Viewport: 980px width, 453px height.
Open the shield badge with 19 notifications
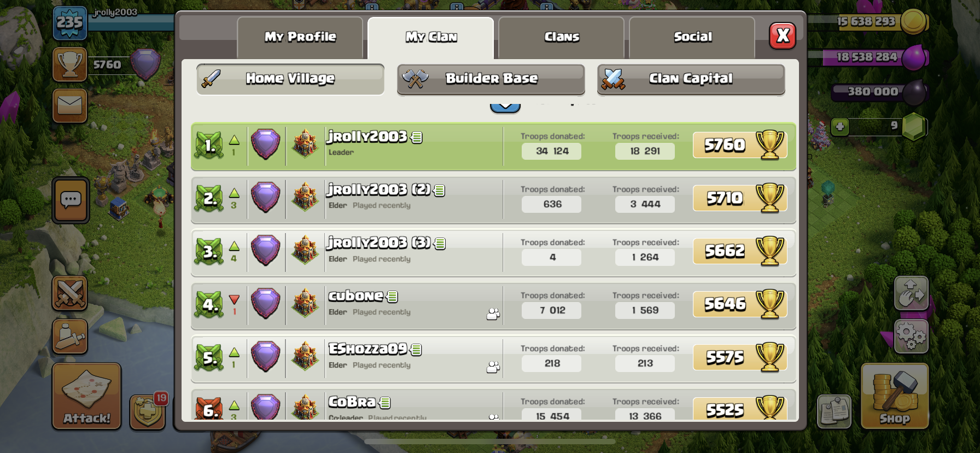[148, 411]
